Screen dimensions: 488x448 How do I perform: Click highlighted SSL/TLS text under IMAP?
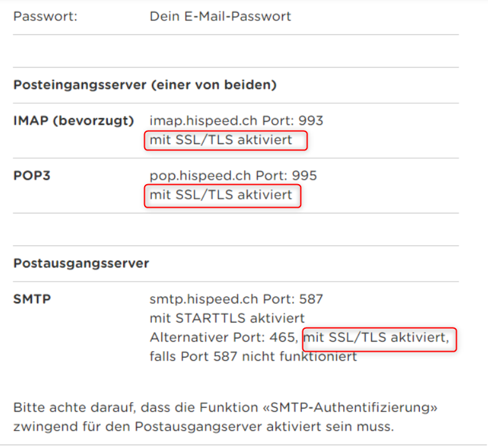(221, 140)
